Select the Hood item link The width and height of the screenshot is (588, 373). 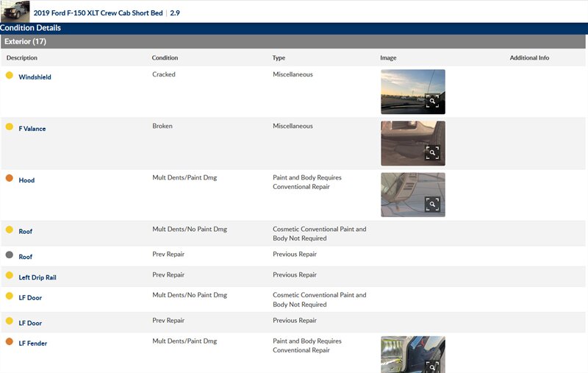click(x=26, y=180)
